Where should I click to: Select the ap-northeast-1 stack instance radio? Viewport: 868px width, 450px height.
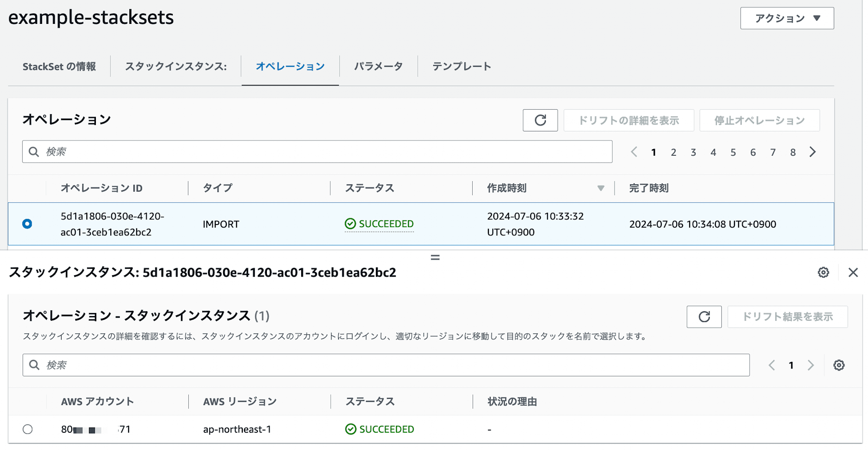pos(27,429)
